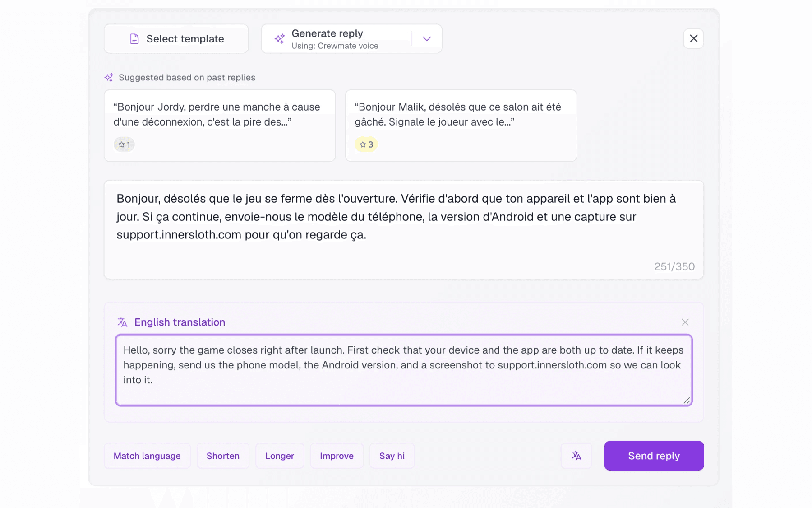Apply Match language to the reply

(x=147, y=456)
